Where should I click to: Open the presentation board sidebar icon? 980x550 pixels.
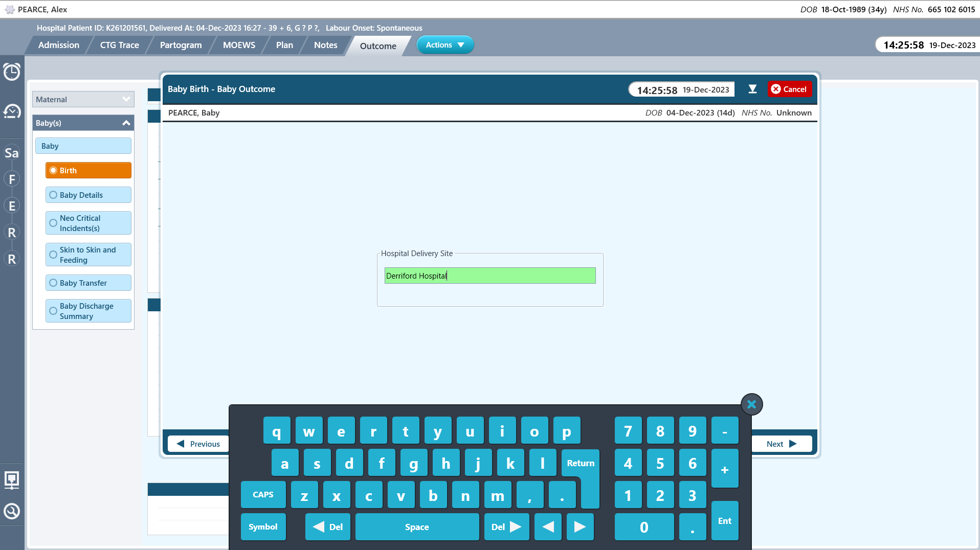pyautogui.click(x=12, y=480)
